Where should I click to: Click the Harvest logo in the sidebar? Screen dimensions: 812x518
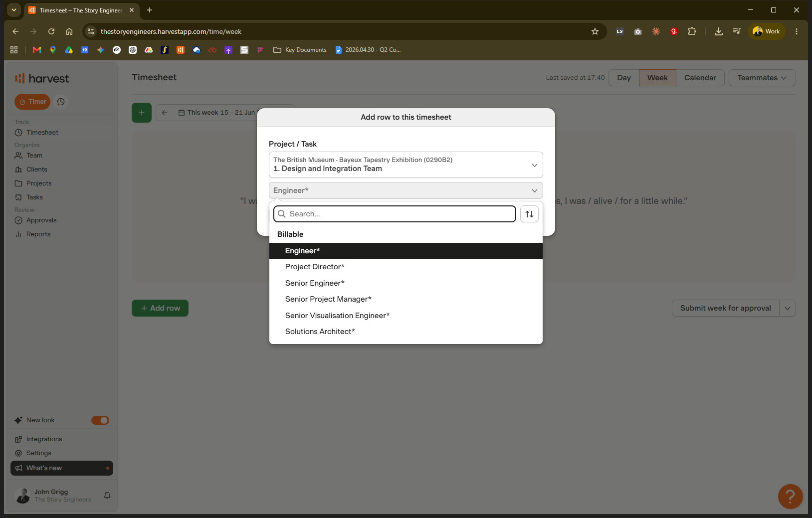pyautogui.click(x=42, y=78)
